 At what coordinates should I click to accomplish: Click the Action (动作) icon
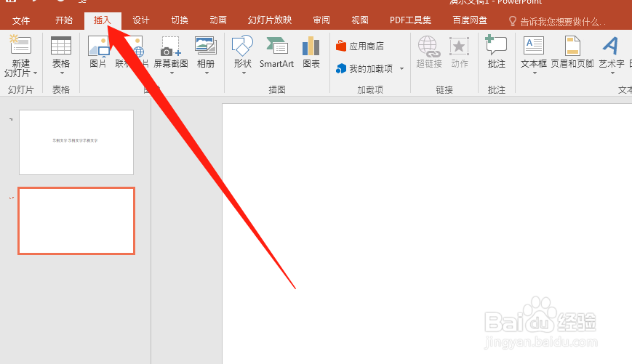pyautogui.click(x=459, y=46)
